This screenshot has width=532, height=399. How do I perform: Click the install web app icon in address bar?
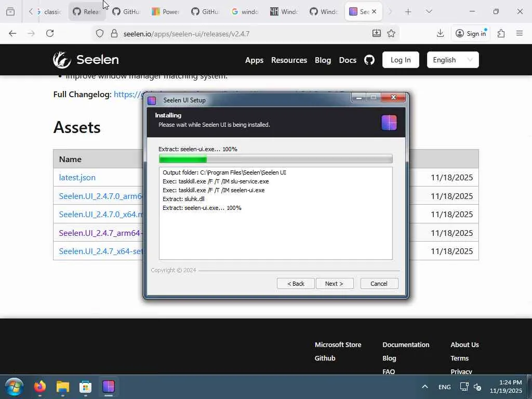click(377, 33)
